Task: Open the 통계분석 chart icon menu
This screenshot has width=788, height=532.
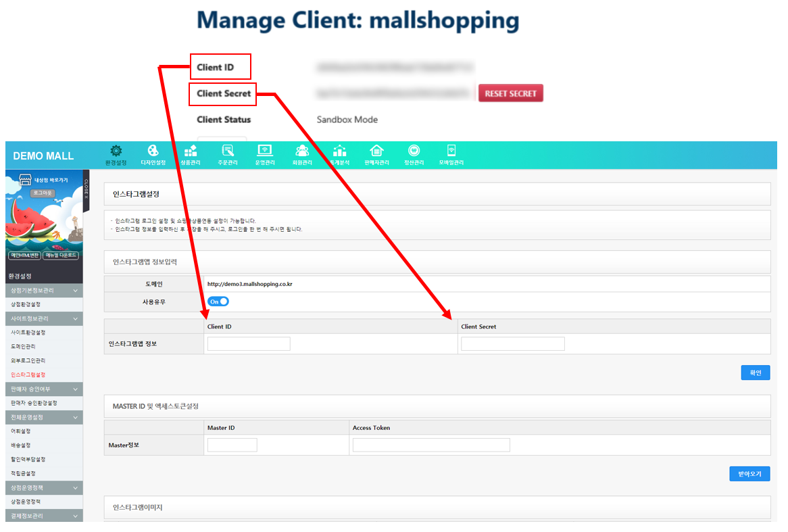Action: (340, 155)
